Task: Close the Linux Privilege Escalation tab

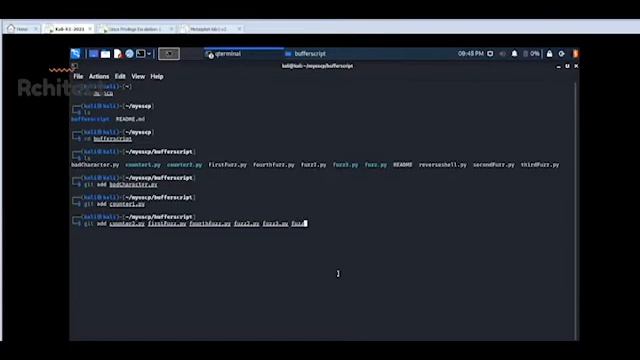Action: [171, 29]
